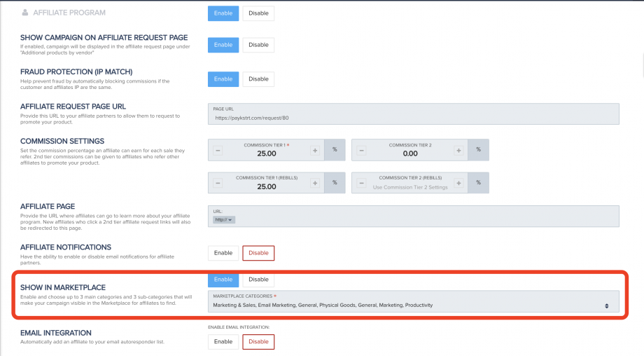Viewport: 644px width, 356px height.
Task: Click minus icon for Commission Tier 2
Action: (360, 150)
